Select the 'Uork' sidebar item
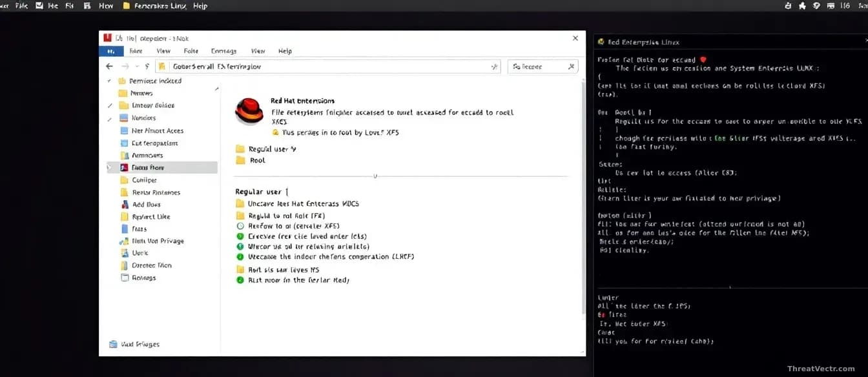The width and height of the screenshot is (868, 377). (134, 253)
